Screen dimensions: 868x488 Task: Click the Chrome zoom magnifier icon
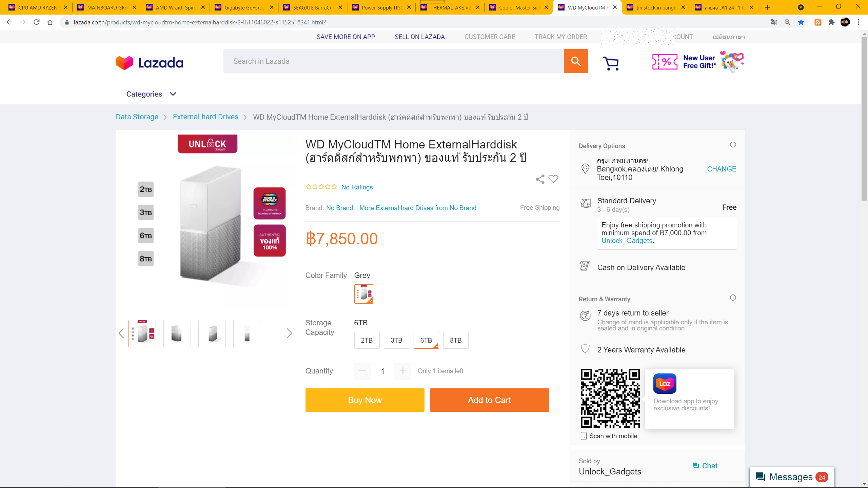point(787,22)
